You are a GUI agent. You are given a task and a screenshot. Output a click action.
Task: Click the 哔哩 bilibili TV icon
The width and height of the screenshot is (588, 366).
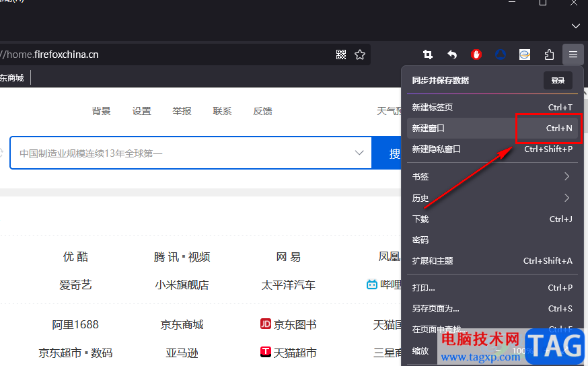[371, 285]
